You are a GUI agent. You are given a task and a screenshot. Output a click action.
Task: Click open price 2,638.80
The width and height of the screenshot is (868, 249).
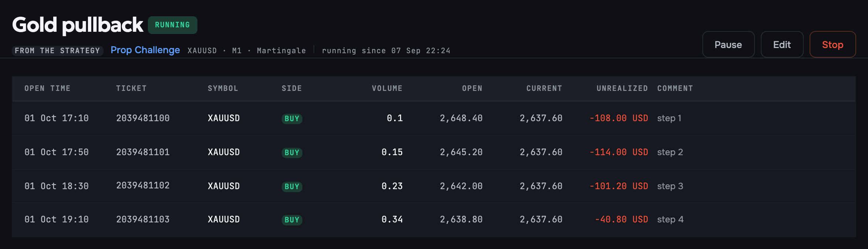click(461, 219)
